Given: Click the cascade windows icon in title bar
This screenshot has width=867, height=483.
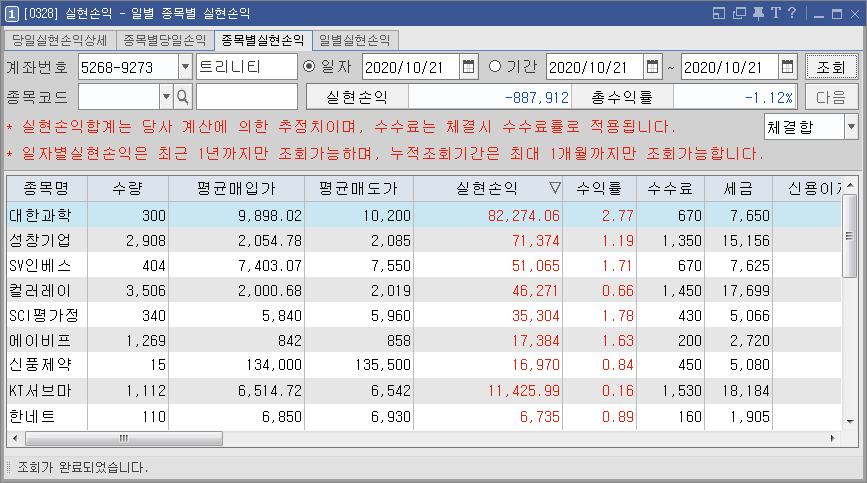Looking at the screenshot, I should tap(739, 13).
